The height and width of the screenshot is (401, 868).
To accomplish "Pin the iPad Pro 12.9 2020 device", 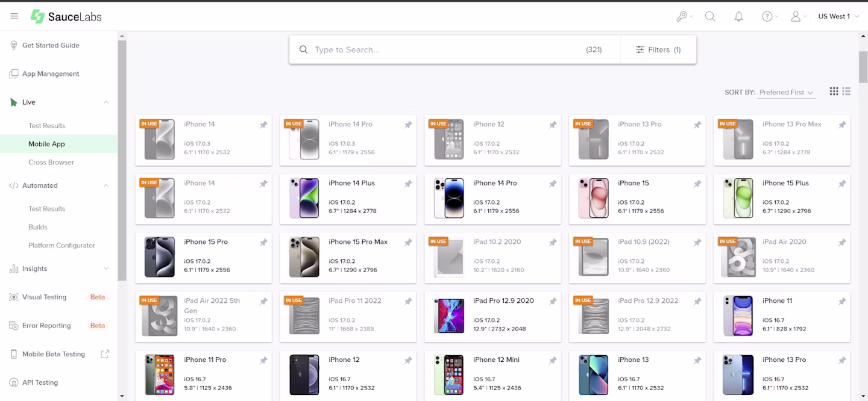I will coord(553,302).
